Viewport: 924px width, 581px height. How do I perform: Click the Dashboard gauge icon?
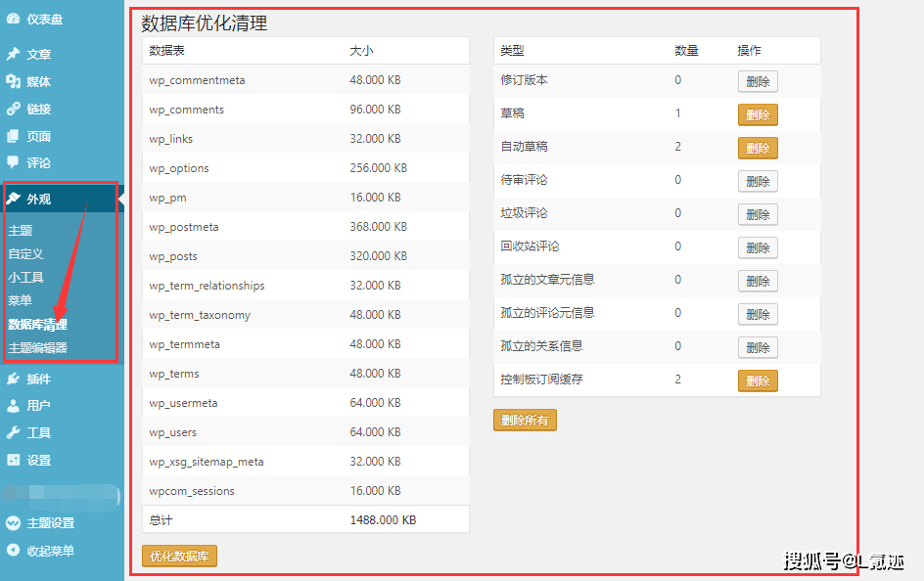[13, 19]
